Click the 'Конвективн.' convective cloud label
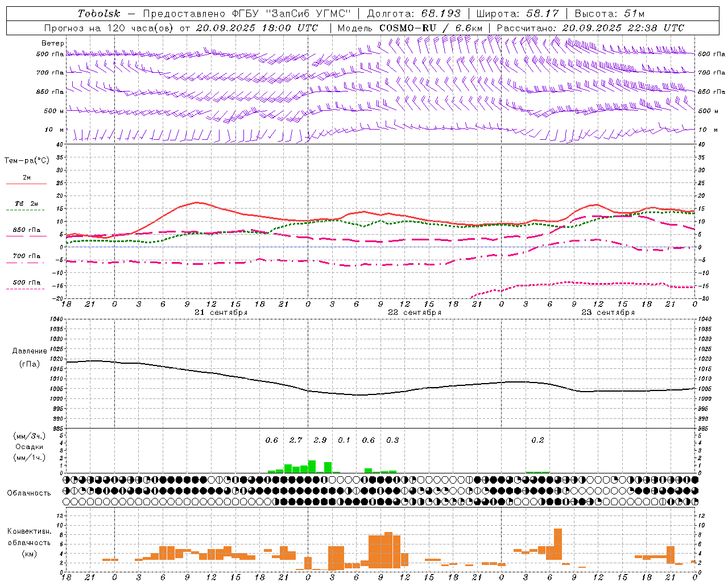Image resolution: width=728 pixels, height=582 pixels. [x=29, y=531]
